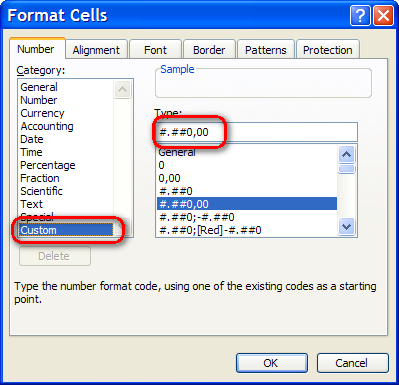399x385 pixels.
Task: Click scroll up arrow in Category list
Action: coord(122,89)
